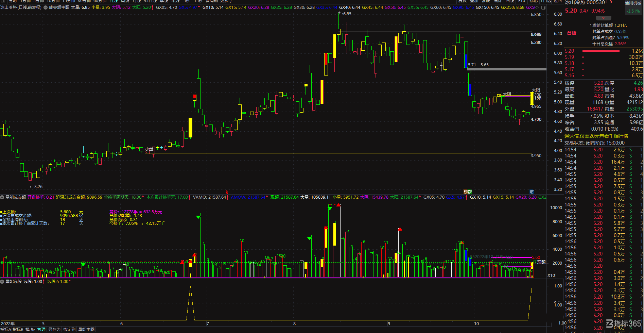This screenshot has width=644, height=333.
Task: Click the 5.16 order book price row
Action: pos(604,76)
